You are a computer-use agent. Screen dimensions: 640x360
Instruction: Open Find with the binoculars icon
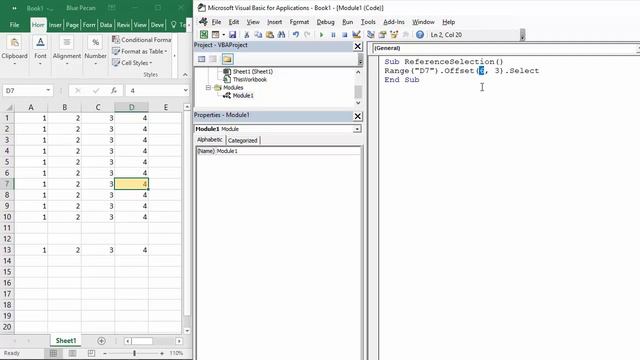point(282,35)
